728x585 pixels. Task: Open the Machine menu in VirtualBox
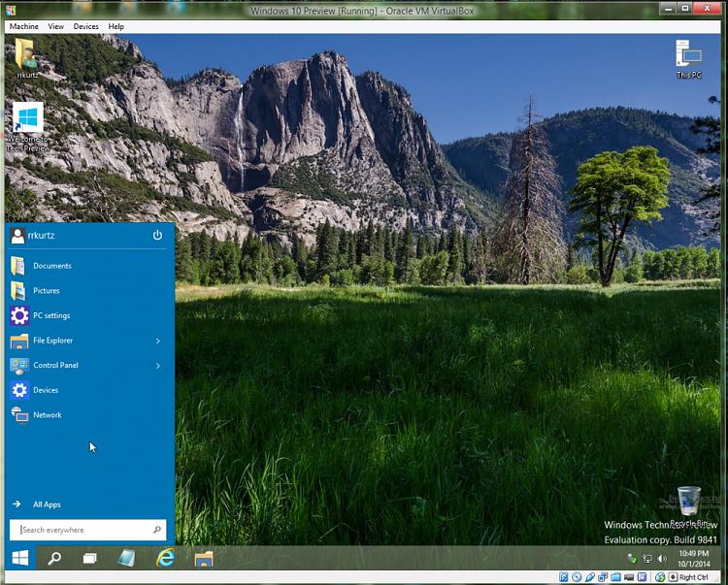tap(23, 26)
